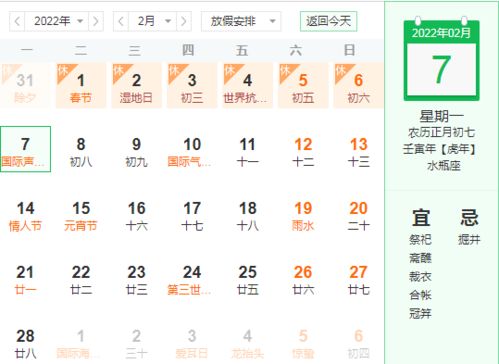Pick Sunday February 6 初六

[x=358, y=86]
